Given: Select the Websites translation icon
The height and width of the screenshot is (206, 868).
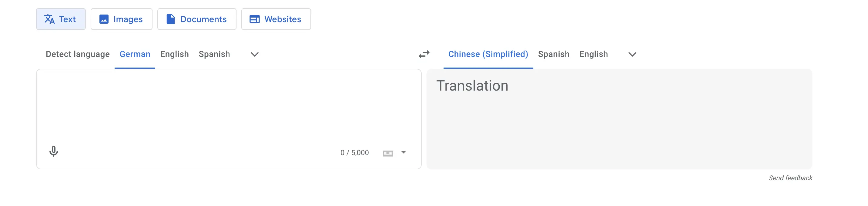Looking at the screenshot, I should coord(255,19).
